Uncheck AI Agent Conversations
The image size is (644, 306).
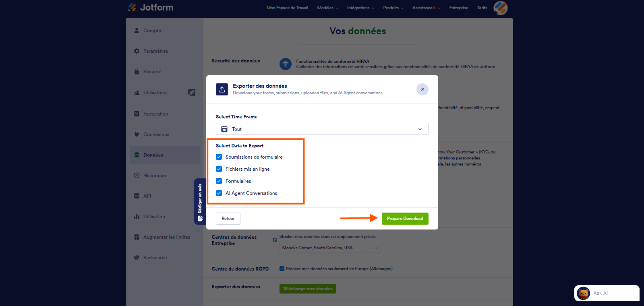(219, 193)
